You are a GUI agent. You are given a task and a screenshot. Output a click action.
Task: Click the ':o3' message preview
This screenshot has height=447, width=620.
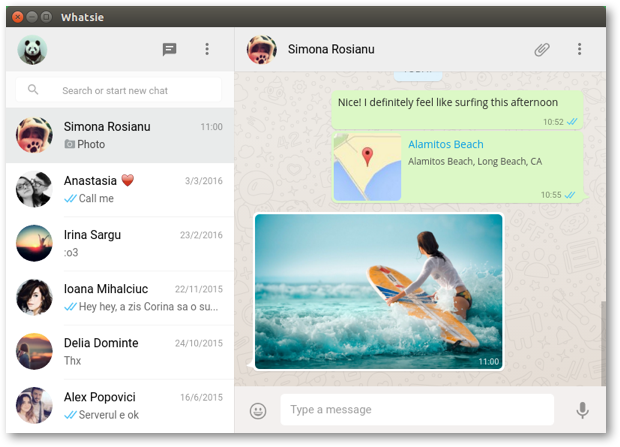[x=71, y=252]
